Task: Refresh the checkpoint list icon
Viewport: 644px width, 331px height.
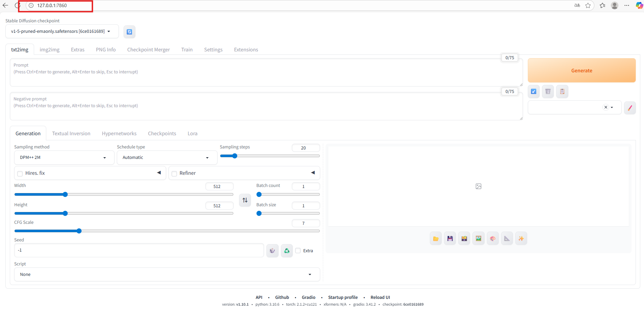Action: tap(129, 32)
